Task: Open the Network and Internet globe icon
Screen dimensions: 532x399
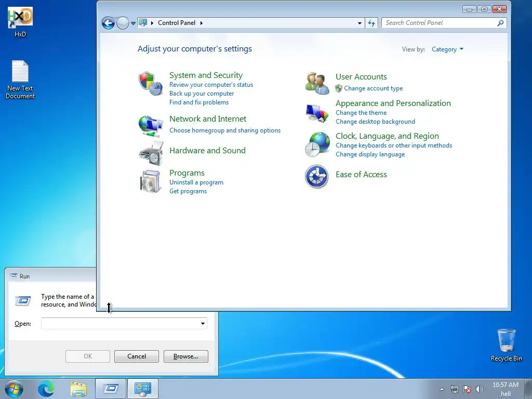Action: [x=150, y=126]
